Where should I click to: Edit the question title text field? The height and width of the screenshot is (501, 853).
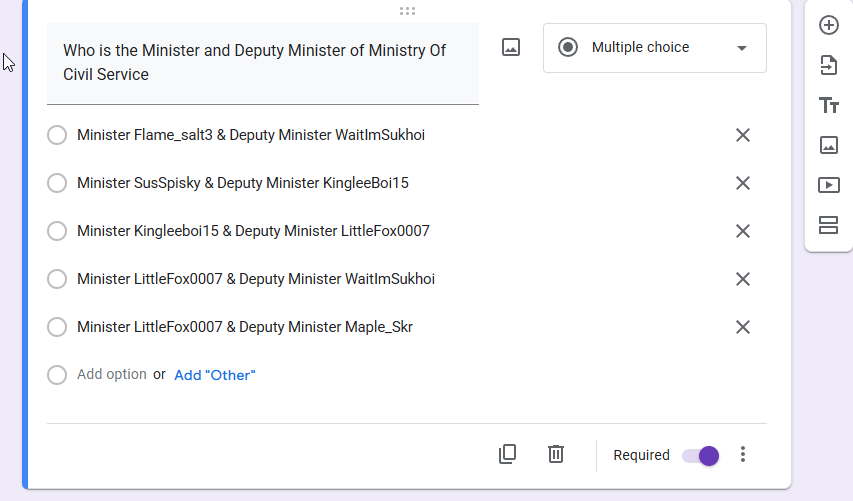pos(263,63)
